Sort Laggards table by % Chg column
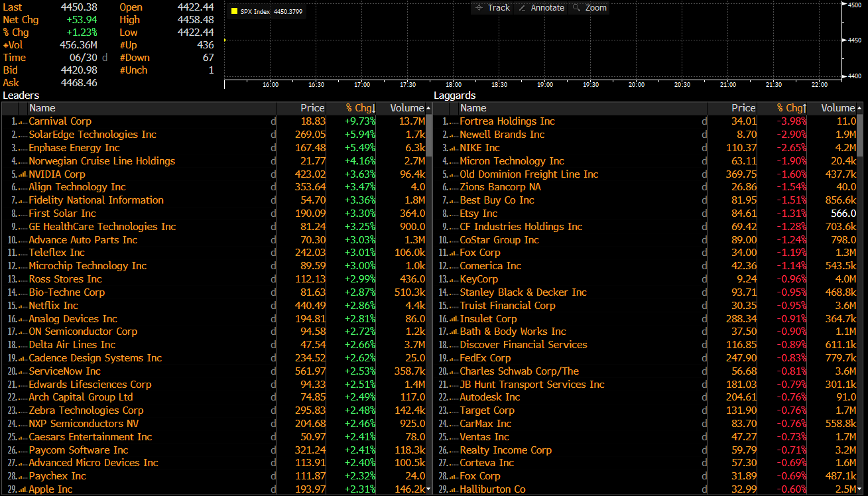This screenshot has width=868, height=496. 792,108
